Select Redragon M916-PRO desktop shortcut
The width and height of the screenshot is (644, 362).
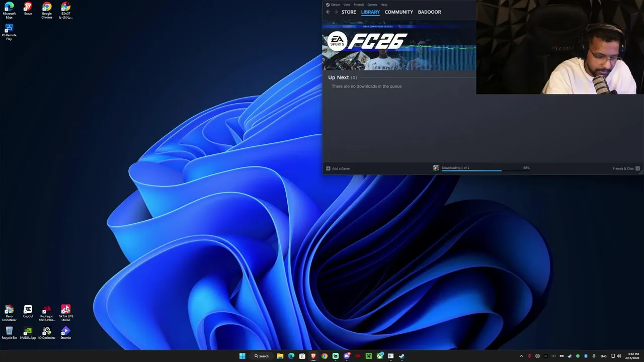(47, 313)
